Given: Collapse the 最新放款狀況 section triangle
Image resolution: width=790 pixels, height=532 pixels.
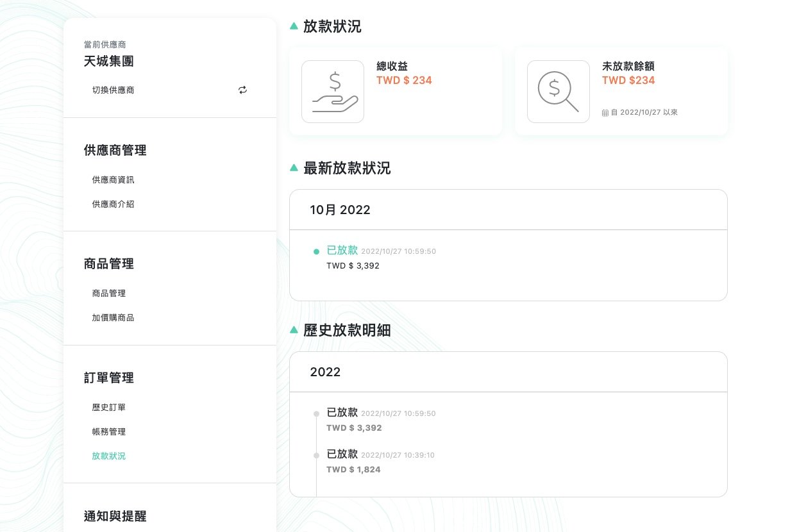Looking at the screenshot, I should [x=294, y=168].
